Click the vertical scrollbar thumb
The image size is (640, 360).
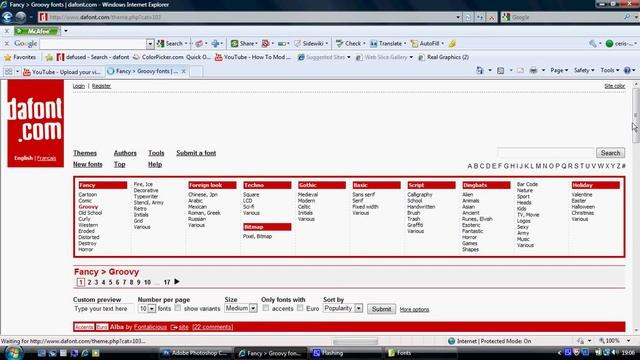[636, 115]
